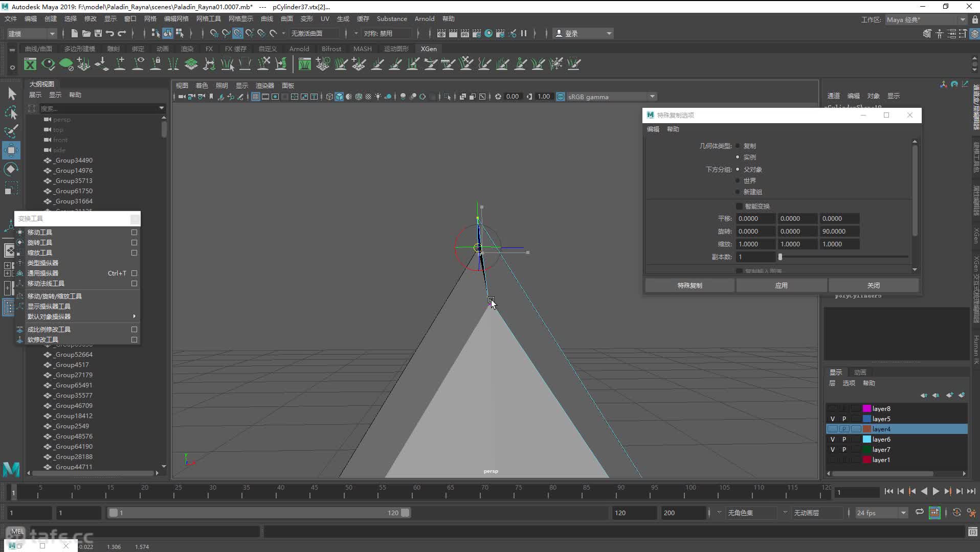Click the animation preferences icon

tap(971, 512)
